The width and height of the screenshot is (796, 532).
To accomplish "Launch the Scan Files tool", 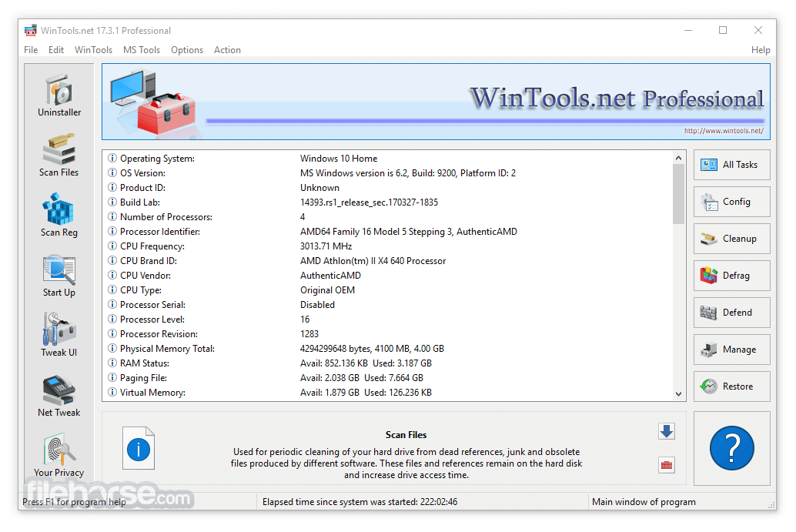I will pyautogui.click(x=59, y=156).
